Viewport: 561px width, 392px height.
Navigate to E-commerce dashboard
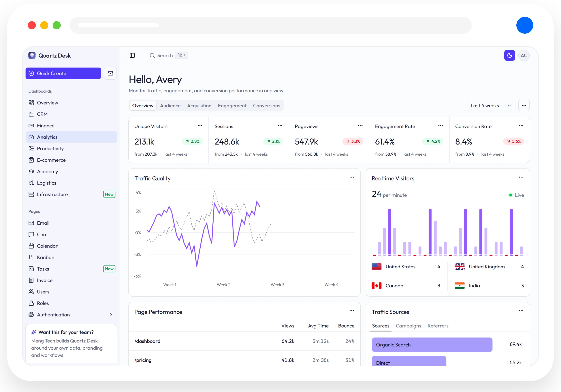point(71,160)
